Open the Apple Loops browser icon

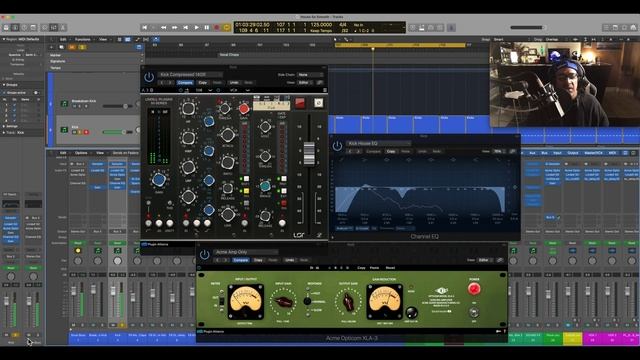pyautogui.click(x=624, y=27)
